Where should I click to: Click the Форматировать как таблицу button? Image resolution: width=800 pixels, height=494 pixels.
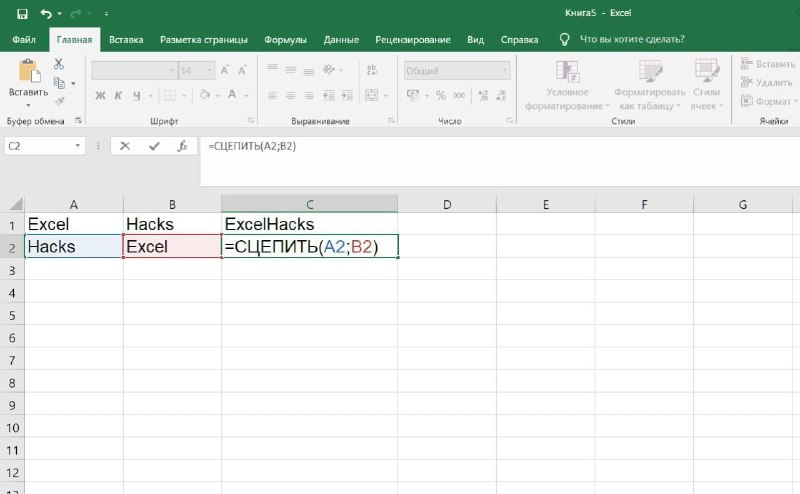[649, 85]
